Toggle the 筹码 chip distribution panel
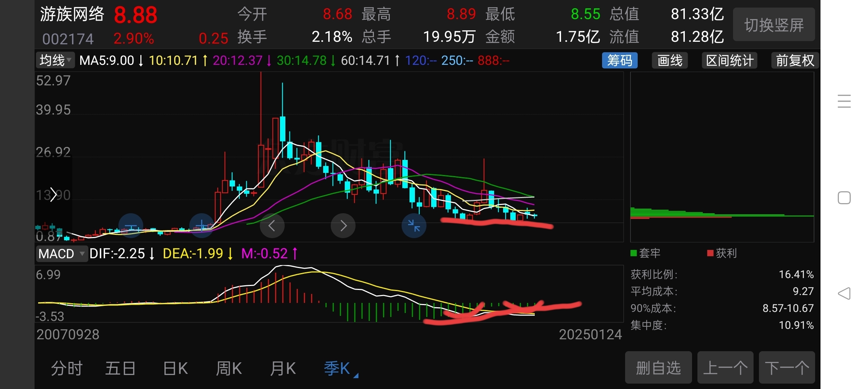The image size is (868, 389). pyautogui.click(x=620, y=60)
